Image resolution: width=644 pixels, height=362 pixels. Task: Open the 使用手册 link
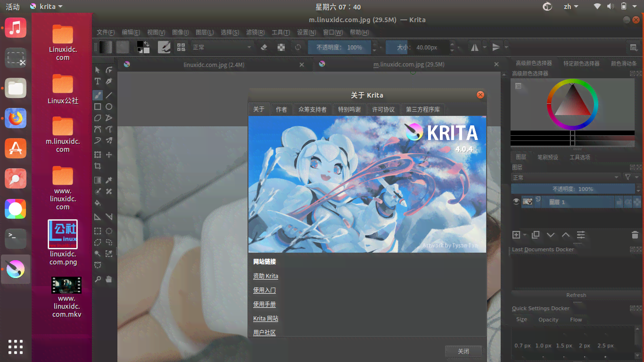264,304
